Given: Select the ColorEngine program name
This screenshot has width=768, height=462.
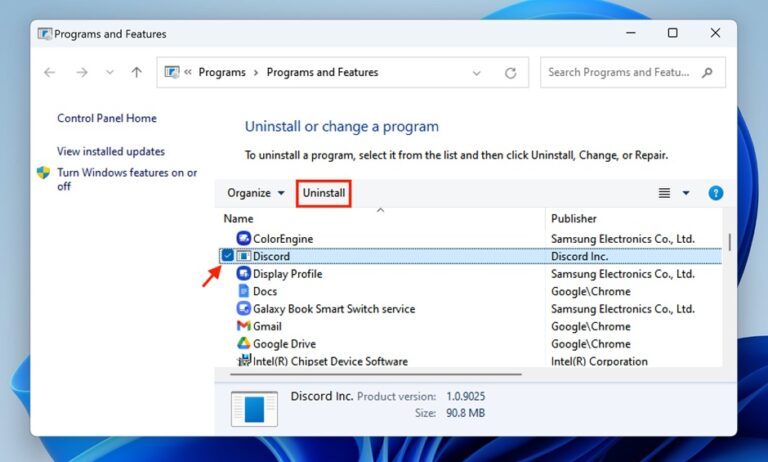Looking at the screenshot, I should point(283,239).
